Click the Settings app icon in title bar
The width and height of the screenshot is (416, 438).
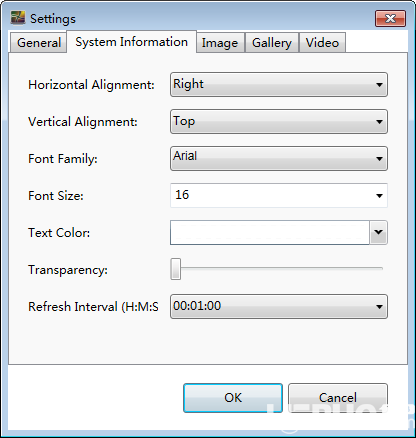coord(18,18)
